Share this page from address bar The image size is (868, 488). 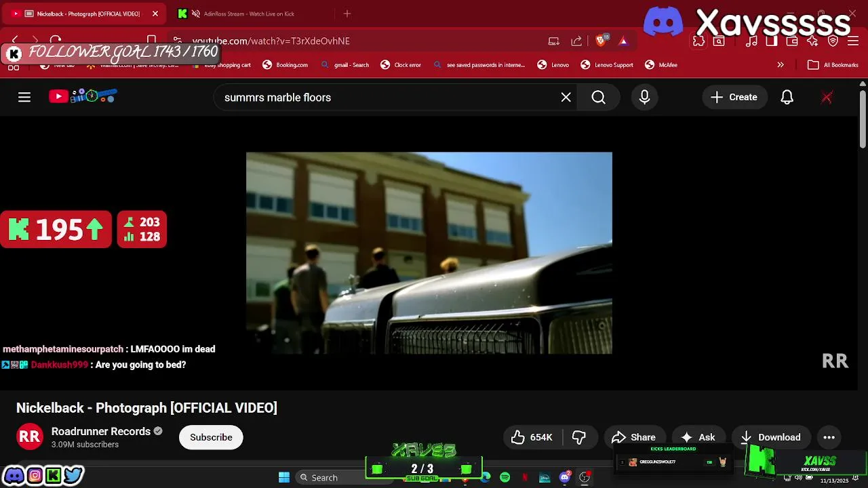(x=576, y=41)
